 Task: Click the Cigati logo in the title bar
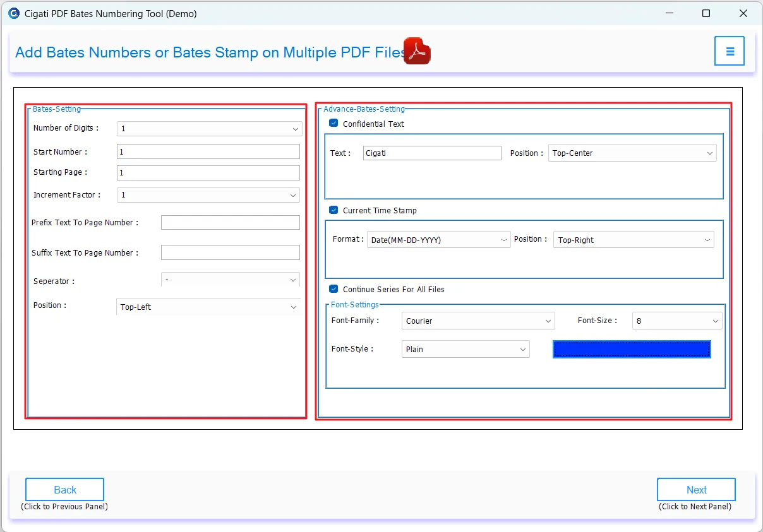(13, 13)
